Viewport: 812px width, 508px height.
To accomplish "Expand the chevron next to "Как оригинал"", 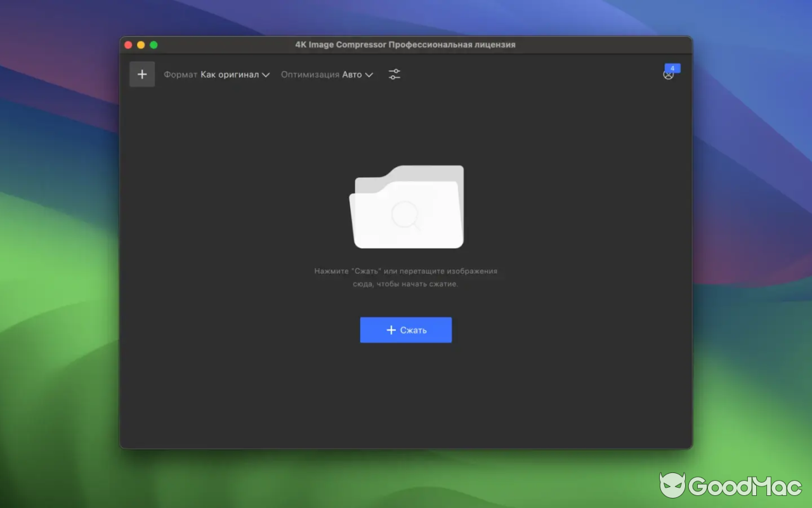I will 266,74.
